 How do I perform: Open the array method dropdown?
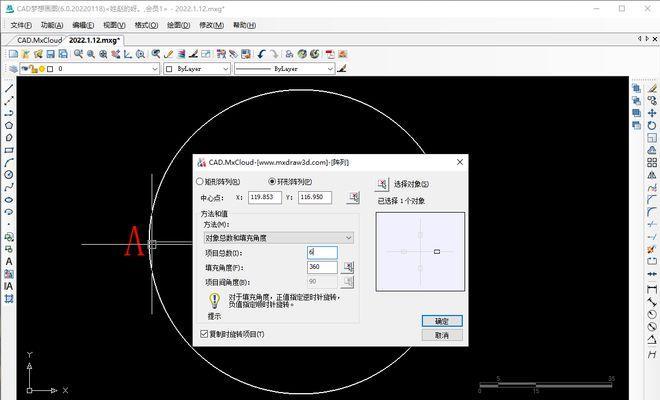[x=278, y=238]
